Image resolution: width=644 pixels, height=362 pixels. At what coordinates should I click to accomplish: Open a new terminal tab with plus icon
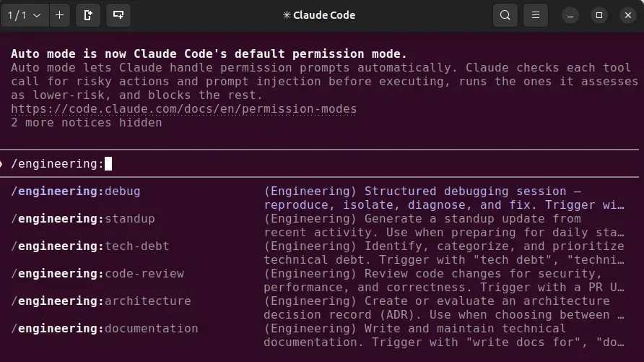coord(59,15)
